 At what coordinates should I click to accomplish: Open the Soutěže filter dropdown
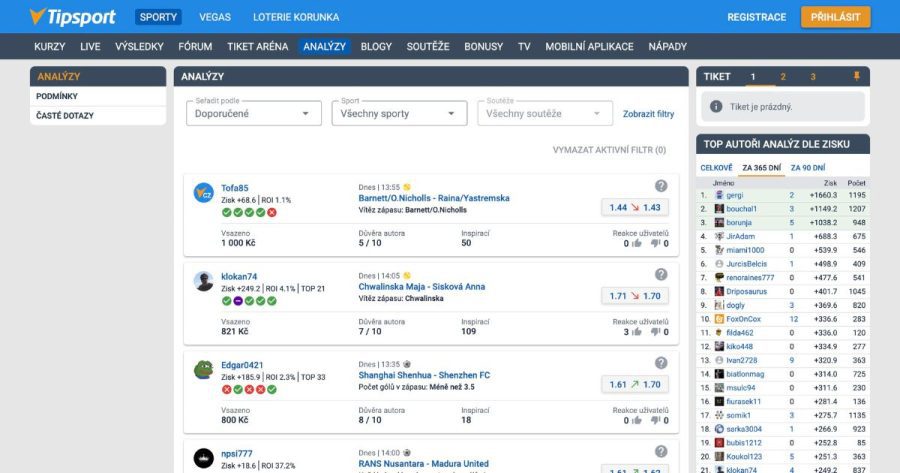pyautogui.click(x=544, y=114)
